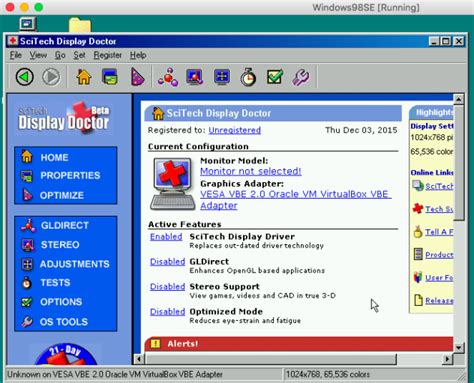Open the Help menu
The width and height of the screenshot is (474, 383).
(138, 55)
